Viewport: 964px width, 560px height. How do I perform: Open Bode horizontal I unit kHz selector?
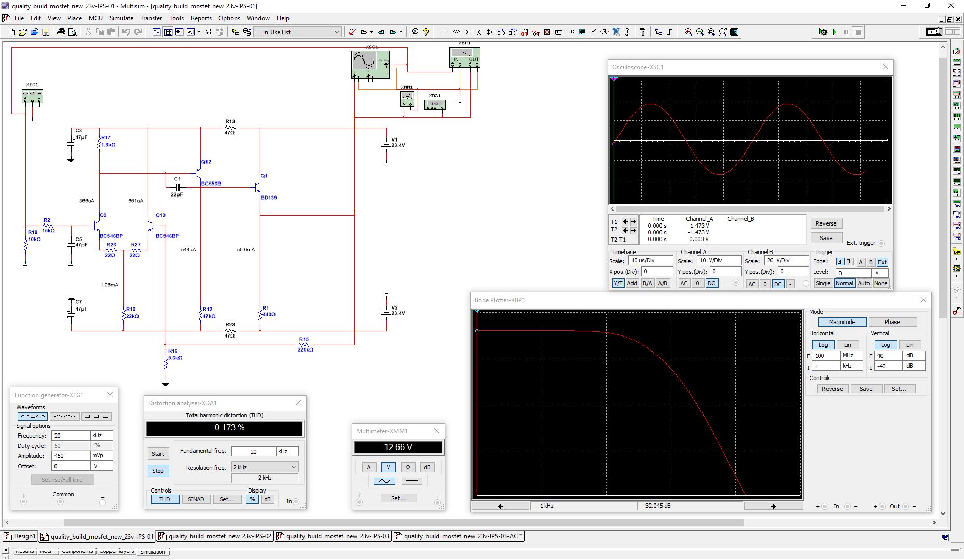point(851,366)
